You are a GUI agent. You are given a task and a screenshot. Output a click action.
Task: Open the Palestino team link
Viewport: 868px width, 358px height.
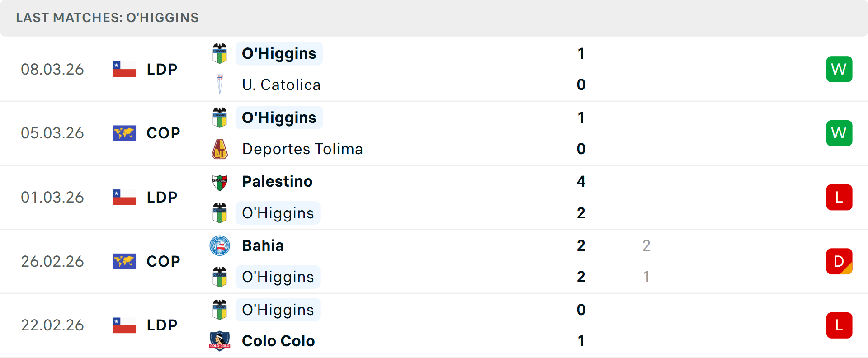coord(277,182)
